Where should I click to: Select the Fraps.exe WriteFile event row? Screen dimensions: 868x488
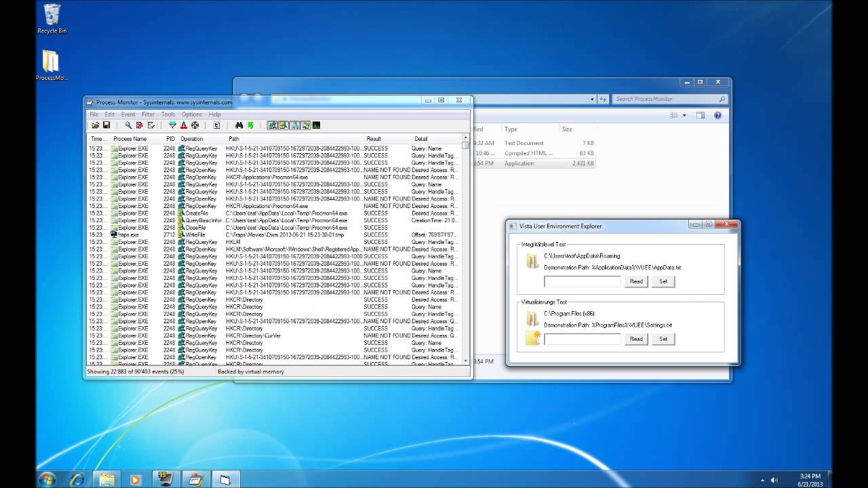275,235
